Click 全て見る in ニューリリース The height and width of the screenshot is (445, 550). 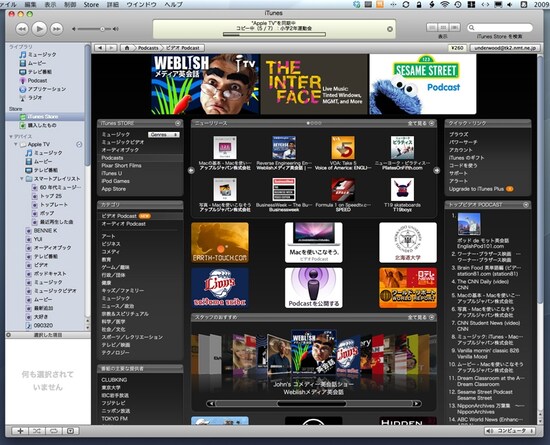[421, 123]
